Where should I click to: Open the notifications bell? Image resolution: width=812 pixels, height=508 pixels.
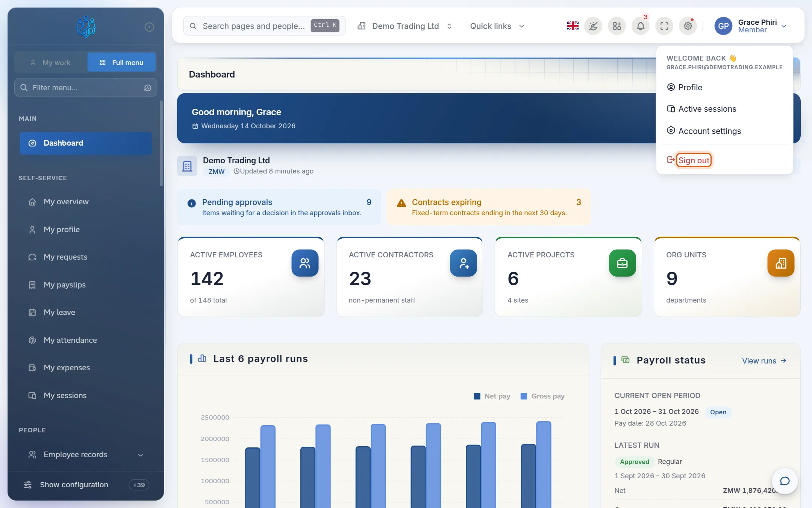click(641, 26)
